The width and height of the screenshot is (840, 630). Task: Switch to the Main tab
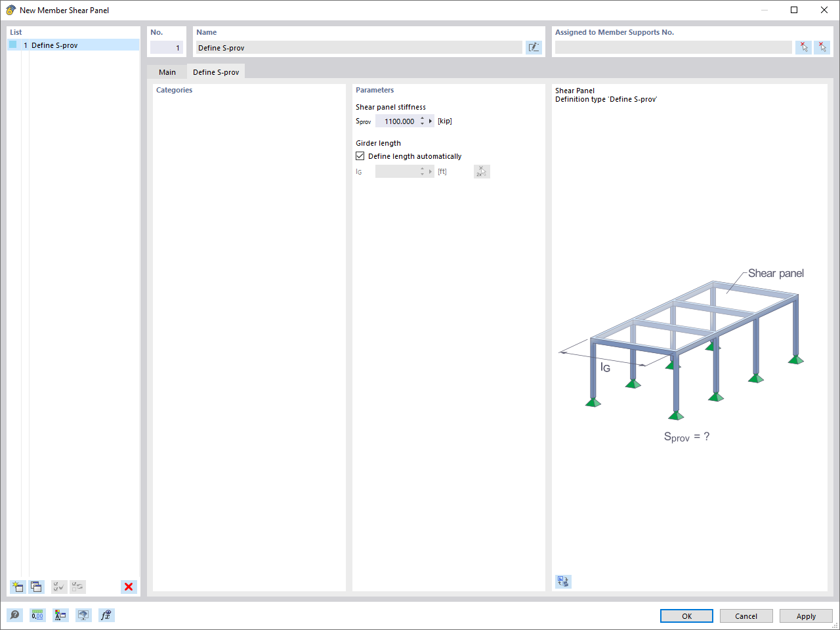pyautogui.click(x=167, y=72)
